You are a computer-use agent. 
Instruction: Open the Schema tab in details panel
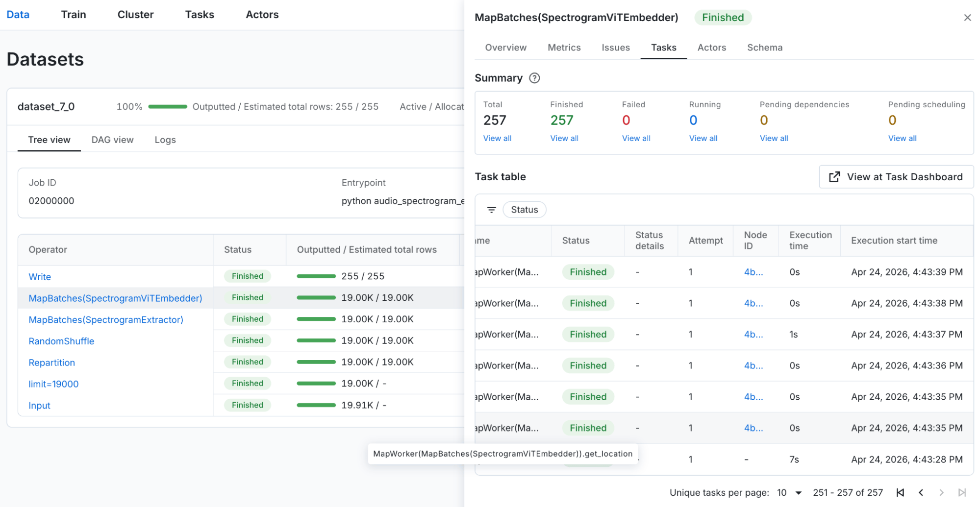pos(764,48)
